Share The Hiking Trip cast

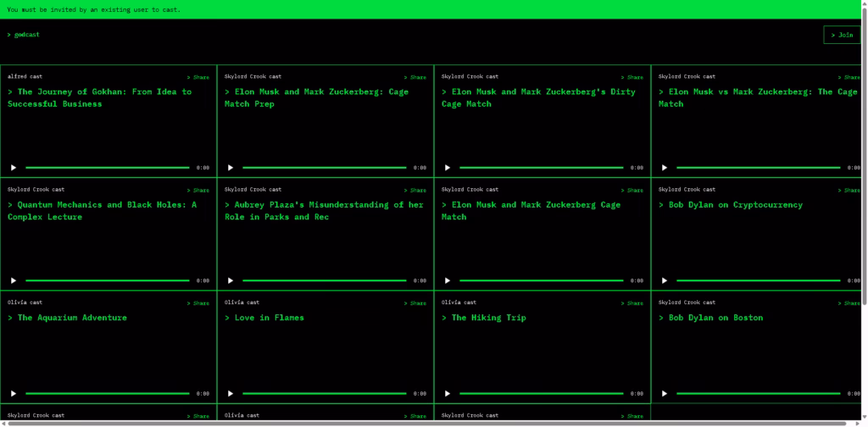(x=632, y=303)
